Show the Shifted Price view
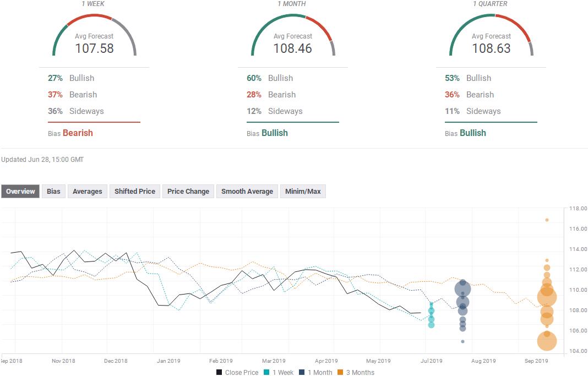This screenshot has height=376, width=588. click(135, 192)
